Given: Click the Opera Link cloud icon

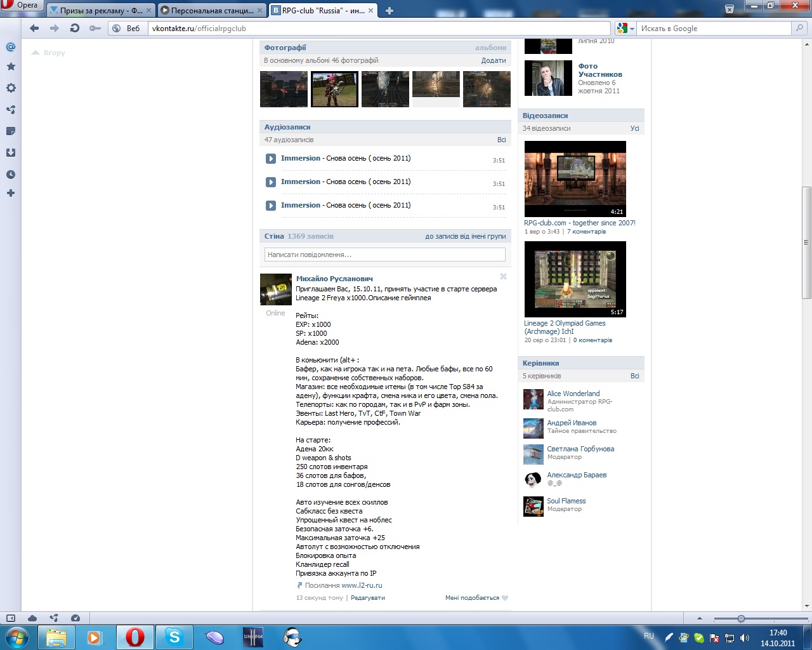Looking at the screenshot, I should point(32,618).
